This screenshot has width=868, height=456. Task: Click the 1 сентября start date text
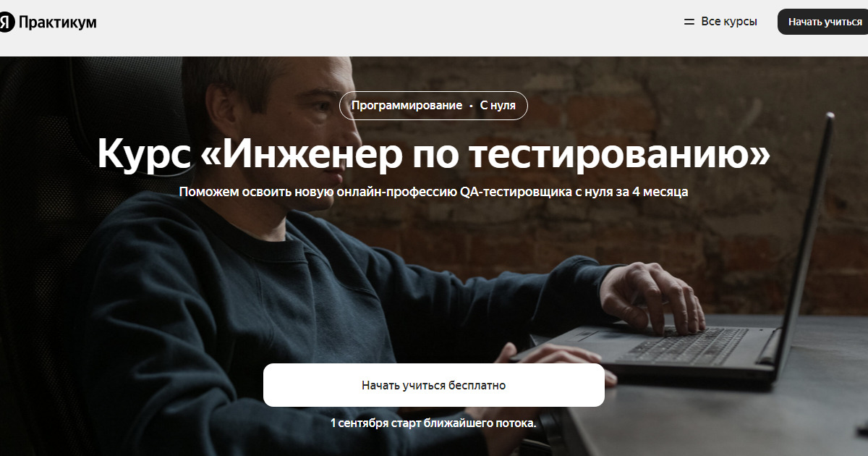pos(359,423)
